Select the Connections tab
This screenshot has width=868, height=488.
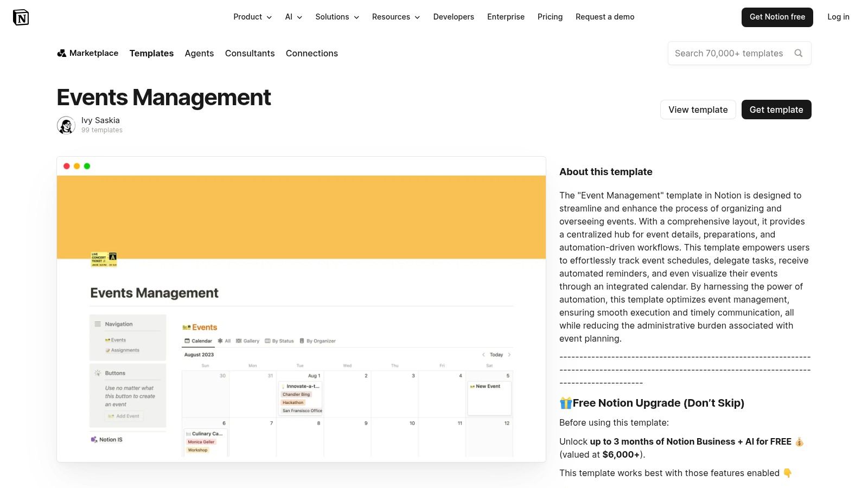[312, 53]
